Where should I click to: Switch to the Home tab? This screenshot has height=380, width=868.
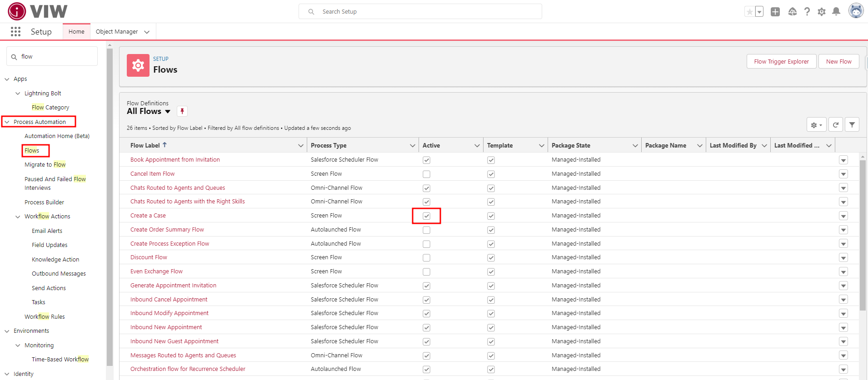(76, 31)
